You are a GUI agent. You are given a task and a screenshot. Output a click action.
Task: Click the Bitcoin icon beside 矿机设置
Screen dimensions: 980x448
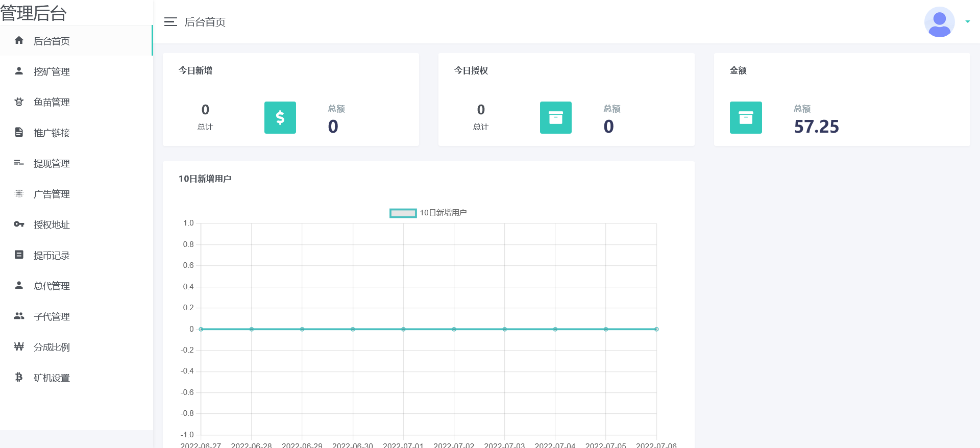click(x=19, y=377)
